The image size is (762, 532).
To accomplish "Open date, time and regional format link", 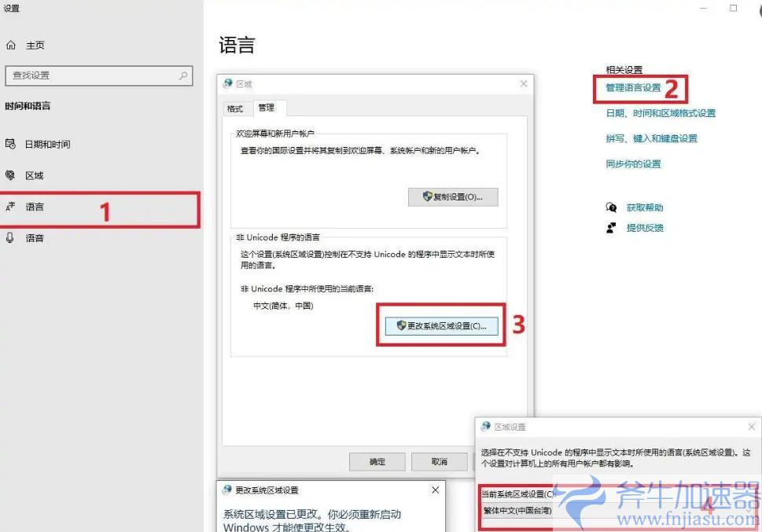I will coord(661,113).
